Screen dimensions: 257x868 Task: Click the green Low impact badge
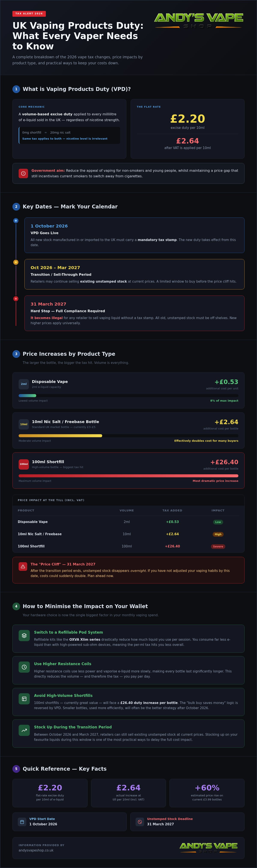218,522
